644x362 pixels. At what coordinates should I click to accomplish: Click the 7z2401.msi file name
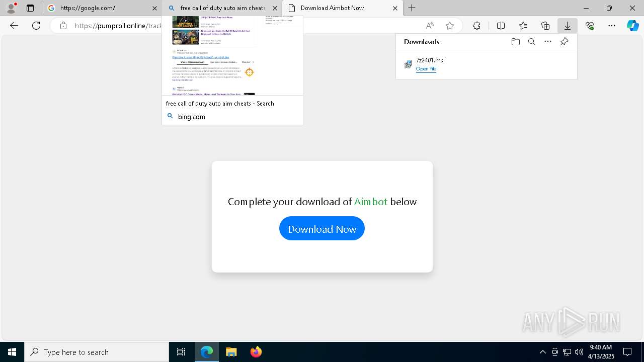(x=430, y=60)
